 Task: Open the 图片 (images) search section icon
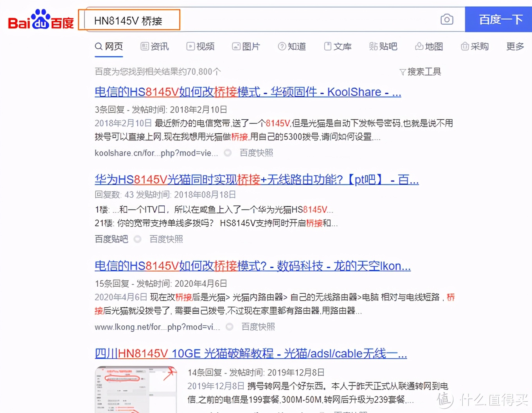236,46
